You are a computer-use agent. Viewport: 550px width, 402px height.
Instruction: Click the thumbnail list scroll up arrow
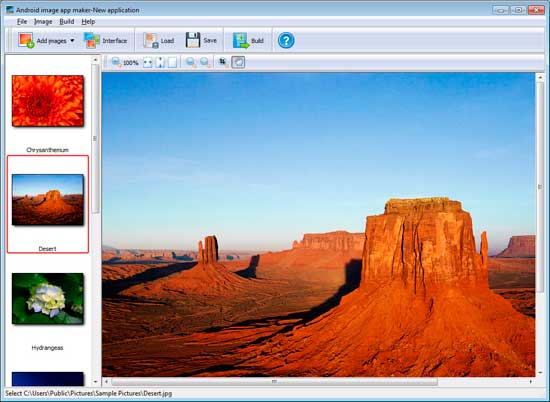pos(95,60)
